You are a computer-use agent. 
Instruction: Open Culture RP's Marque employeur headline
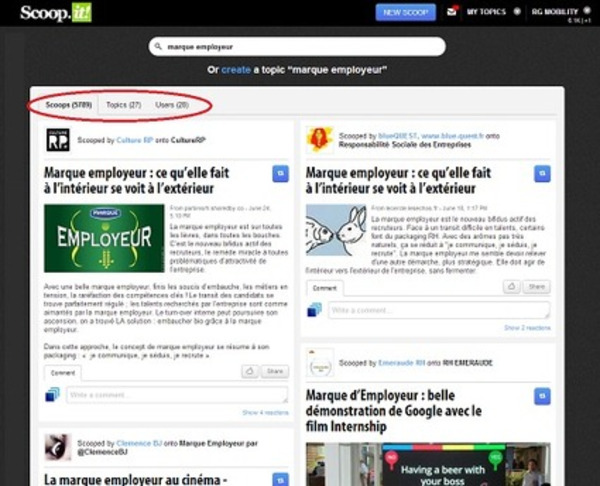[137, 180]
